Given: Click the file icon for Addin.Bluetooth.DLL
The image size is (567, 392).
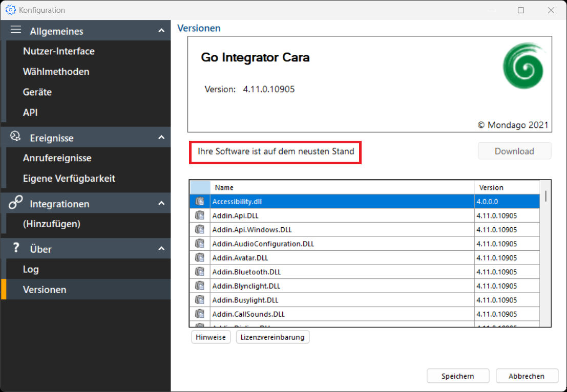Looking at the screenshot, I should pos(200,272).
